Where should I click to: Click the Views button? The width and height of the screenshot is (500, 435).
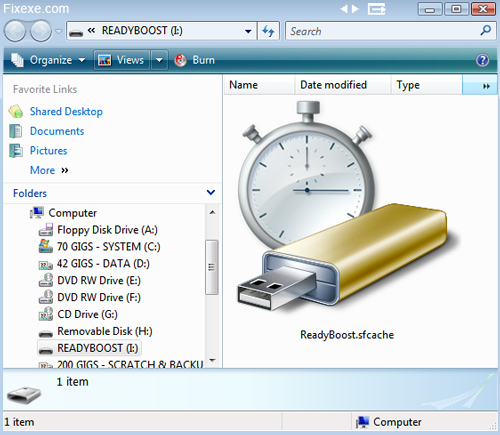121,60
